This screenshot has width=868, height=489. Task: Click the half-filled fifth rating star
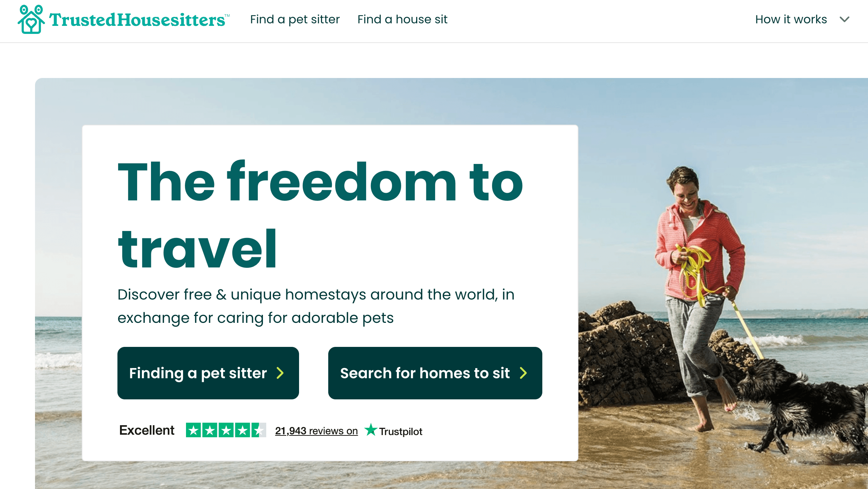click(x=259, y=430)
